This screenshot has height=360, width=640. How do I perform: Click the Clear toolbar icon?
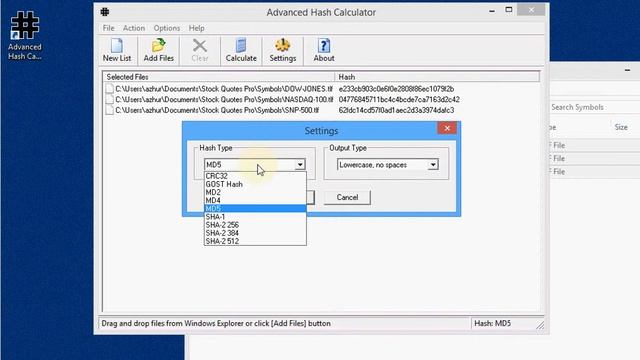coord(200,50)
